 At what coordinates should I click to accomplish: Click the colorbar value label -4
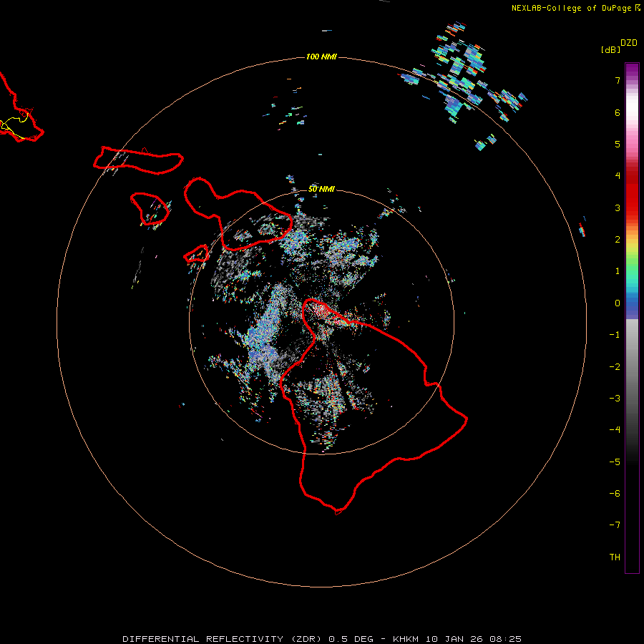tap(615, 429)
